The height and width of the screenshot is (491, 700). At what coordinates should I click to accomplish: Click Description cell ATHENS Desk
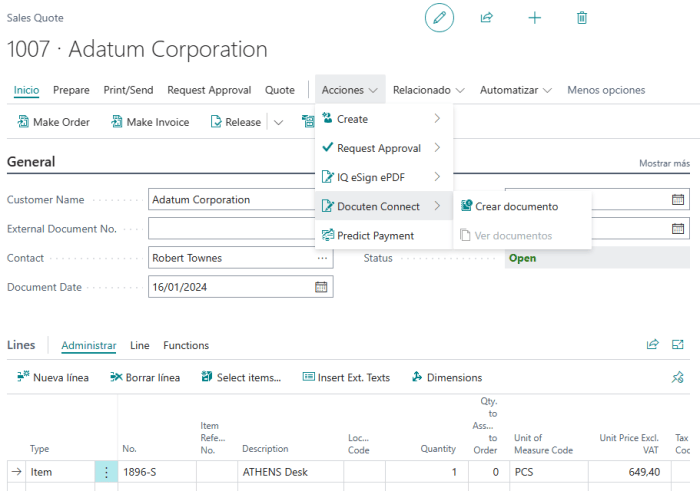tap(291, 472)
